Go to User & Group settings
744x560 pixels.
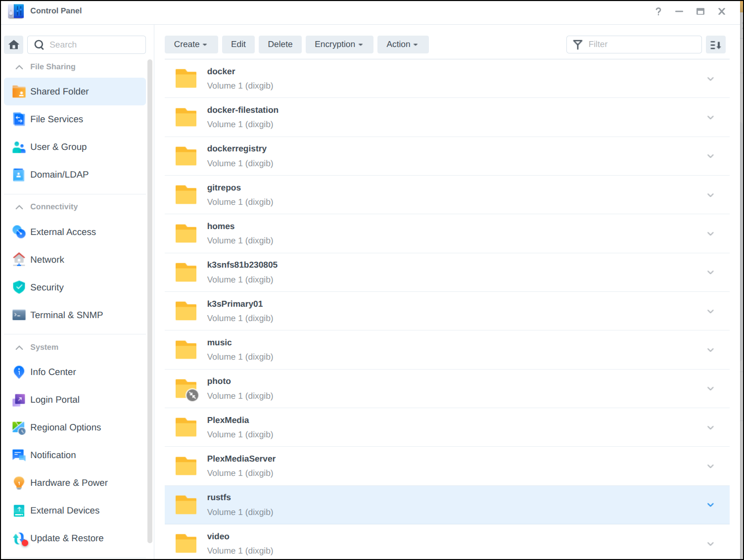tap(58, 147)
